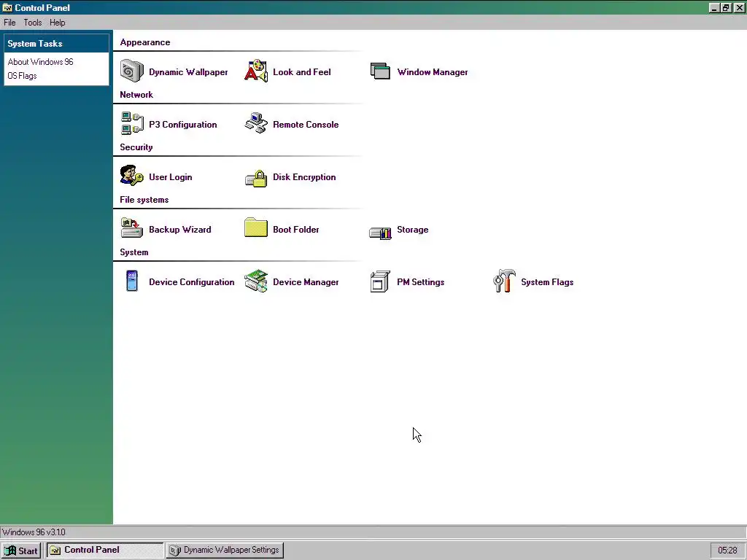Click the Window Manager label
Viewport: 747px width, 560px height.
point(433,72)
